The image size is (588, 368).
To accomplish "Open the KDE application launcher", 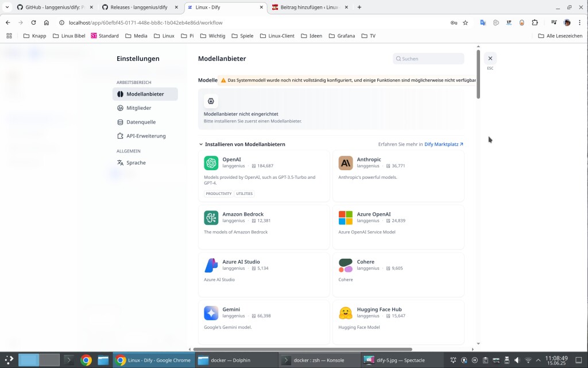I will [9, 360].
